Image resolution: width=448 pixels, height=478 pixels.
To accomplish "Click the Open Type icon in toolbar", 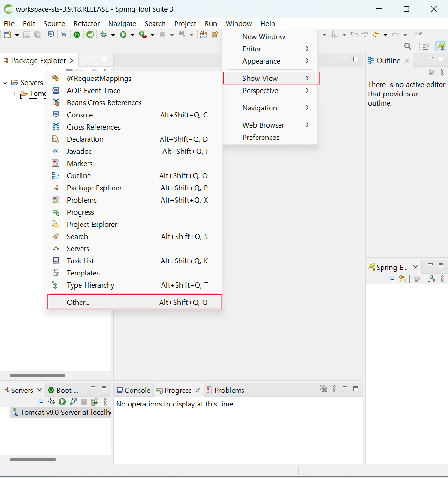I will [204, 35].
